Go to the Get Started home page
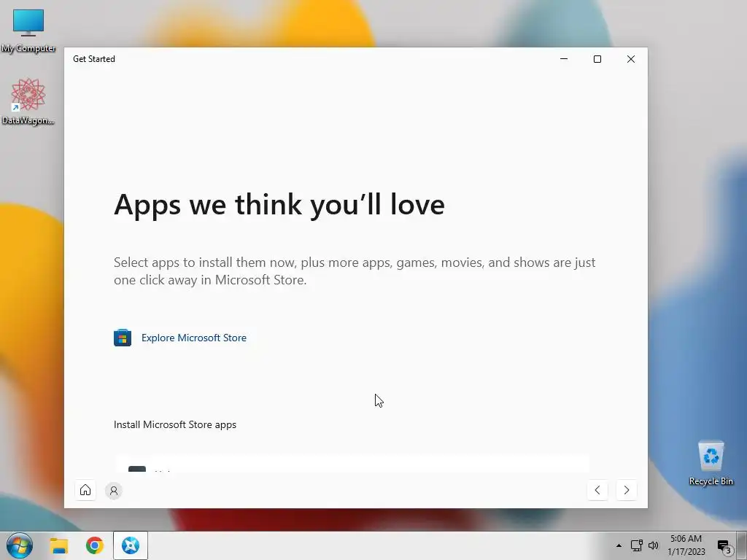 85,490
